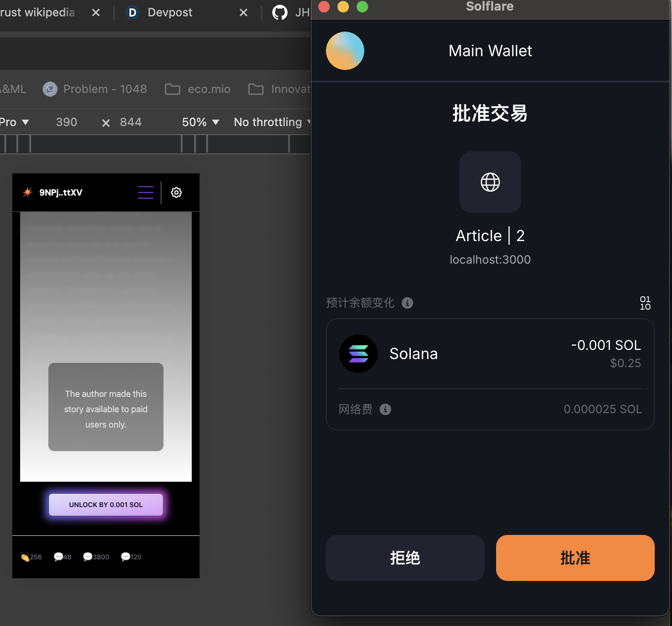The height and width of the screenshot is (626, 672).
Task: Click the comment icon showing 120
Action: (x=126, y=556)
